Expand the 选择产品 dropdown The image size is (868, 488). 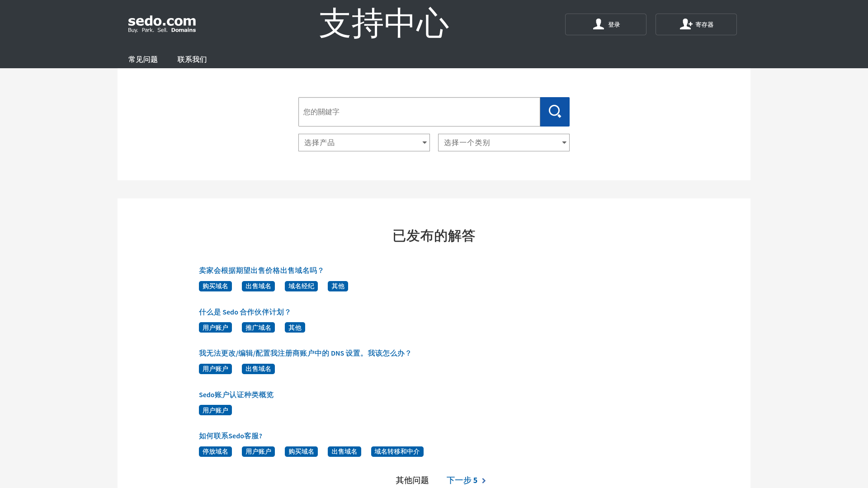coord(364,142)
